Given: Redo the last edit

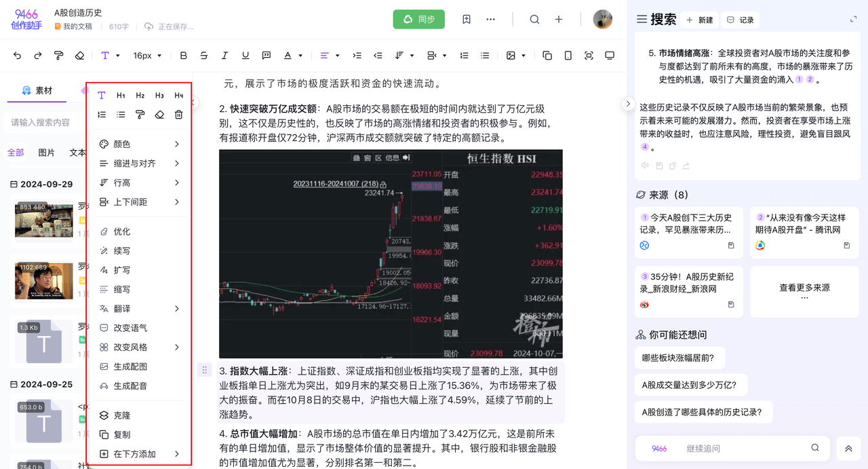Looking at the screenshot, I should pyautogui.click(x=38, y=56).
